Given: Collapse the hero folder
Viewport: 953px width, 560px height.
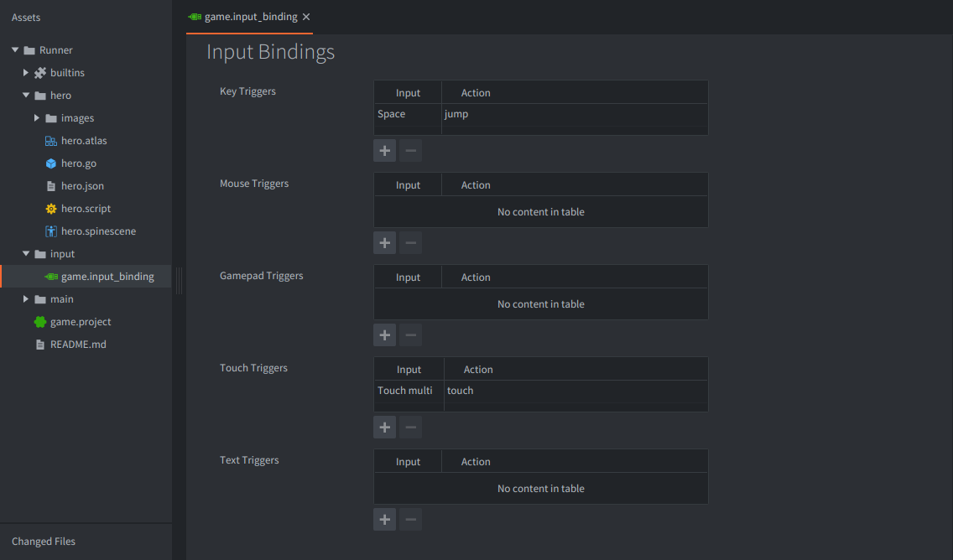Looking at the screenshot, I should click(x=25, y=95).
